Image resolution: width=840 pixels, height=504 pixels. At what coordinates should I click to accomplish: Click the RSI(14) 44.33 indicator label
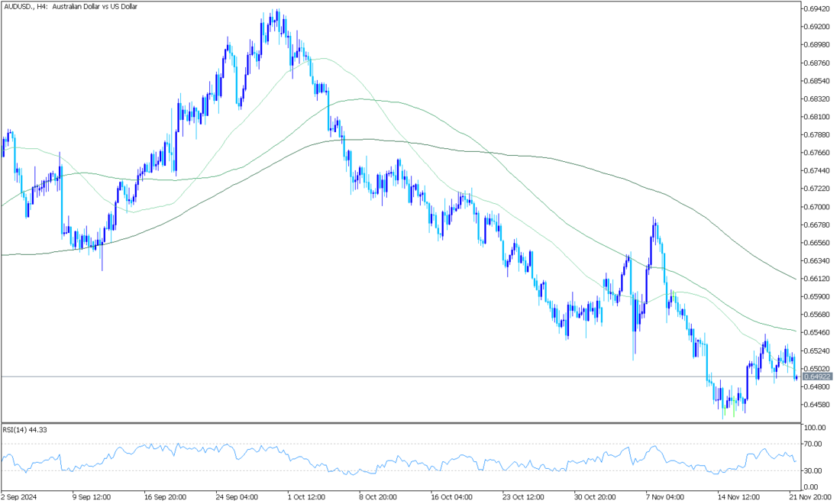click(x=24, y=430)
